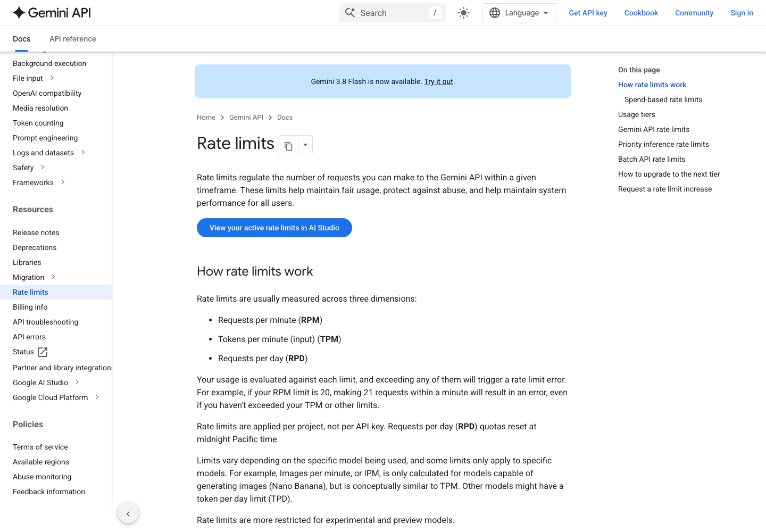Jump to Batch API rate limits section
The width and height of the screenshot is (766, 532).
coord(652,159)
